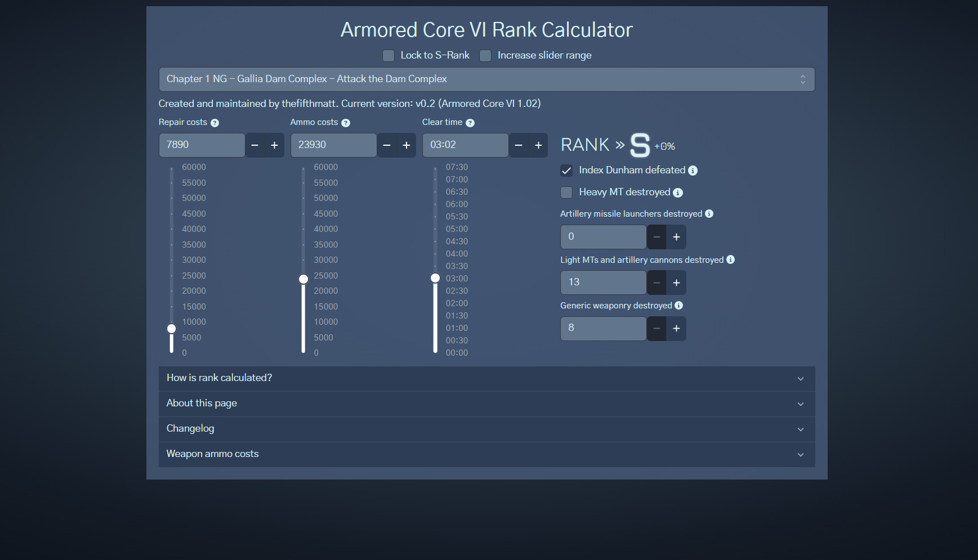The height and width of the screenshot is (560, 978).
Task: Open the Clear time help icon
Action: coord(470,123)
